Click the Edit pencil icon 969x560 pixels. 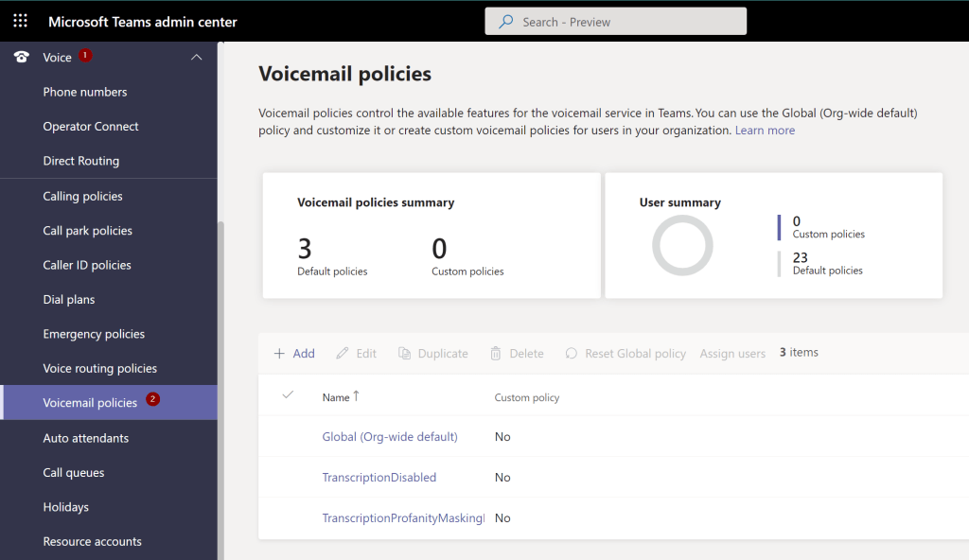tap(343, 354)
